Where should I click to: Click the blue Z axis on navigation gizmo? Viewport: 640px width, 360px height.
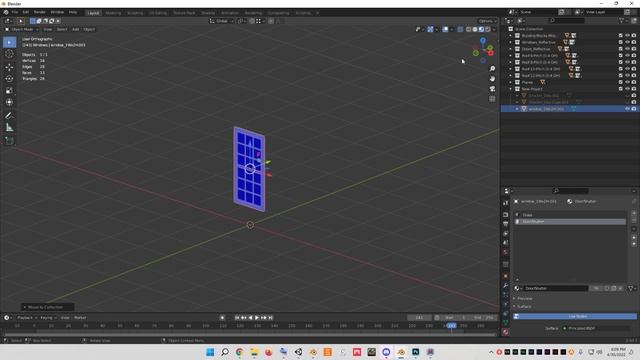coord(483,40)
